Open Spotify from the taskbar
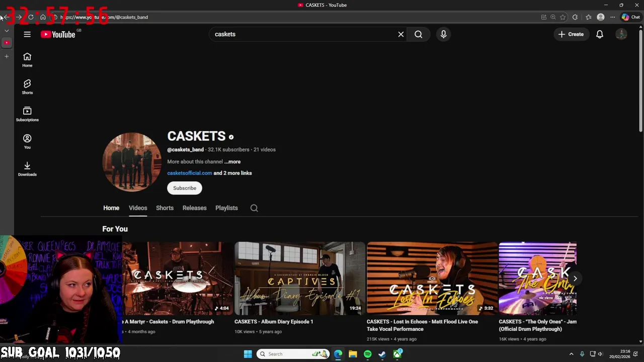Viewport: 644px width, 362px height. coord(367,354)
